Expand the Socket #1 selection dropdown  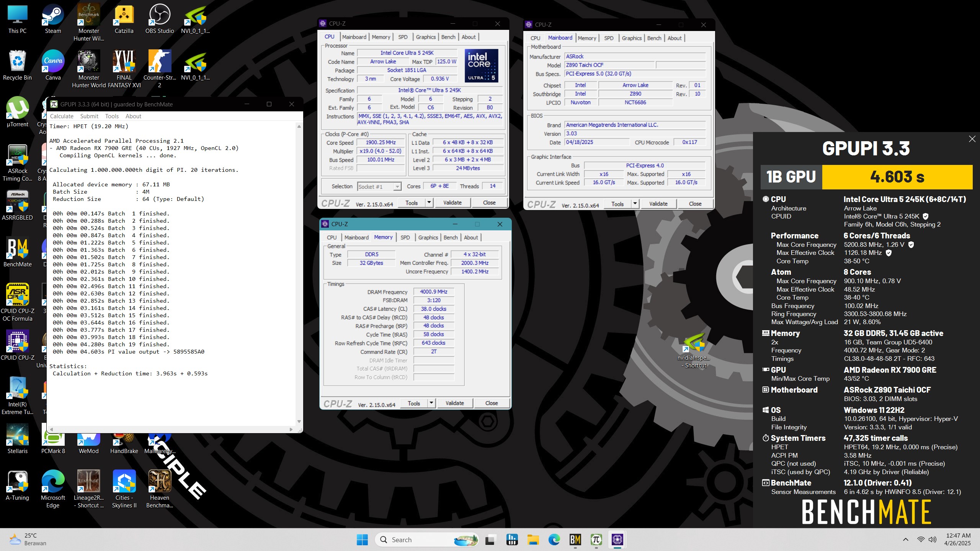[397, 187]
